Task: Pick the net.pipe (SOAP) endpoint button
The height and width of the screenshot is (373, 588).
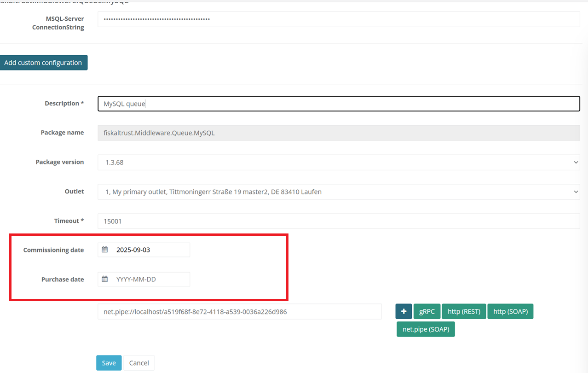Action: 426,329
